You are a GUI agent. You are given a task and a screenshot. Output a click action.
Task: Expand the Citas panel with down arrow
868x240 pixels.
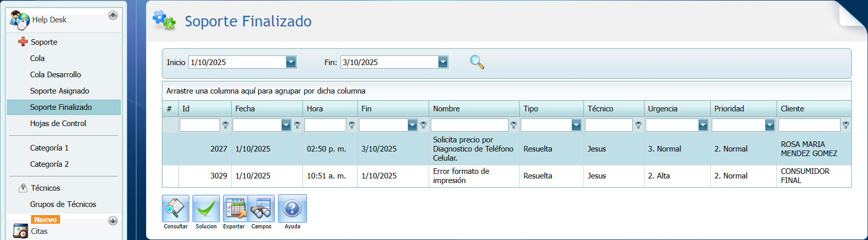(x=113, y=221)
